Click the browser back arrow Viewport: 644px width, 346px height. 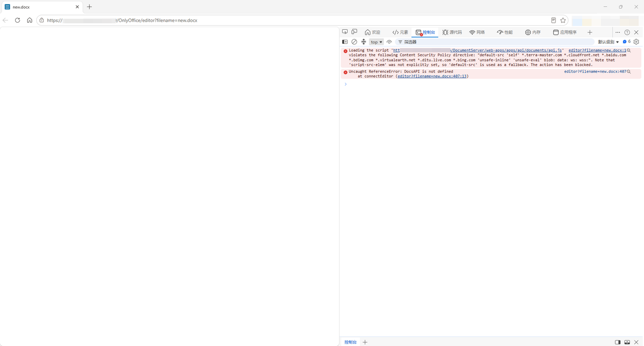point(5,20)
